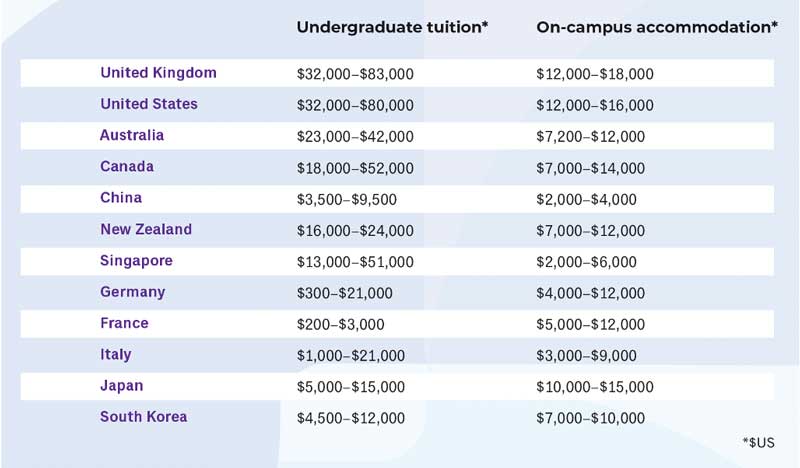Image resolution: width=800 pixels, height=468 pixels.
Task: Click the $2,000–$6,000 accommodation value
Action: [x=586, y=261]
